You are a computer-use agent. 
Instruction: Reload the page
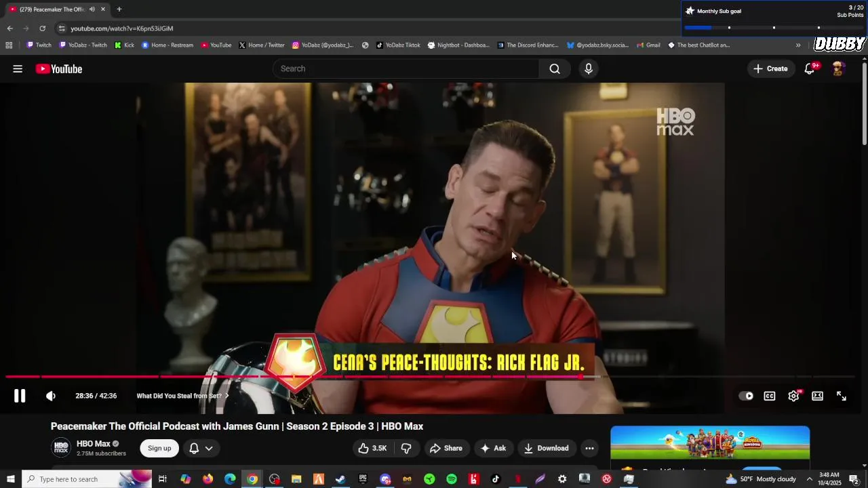(x=42, y=28)
